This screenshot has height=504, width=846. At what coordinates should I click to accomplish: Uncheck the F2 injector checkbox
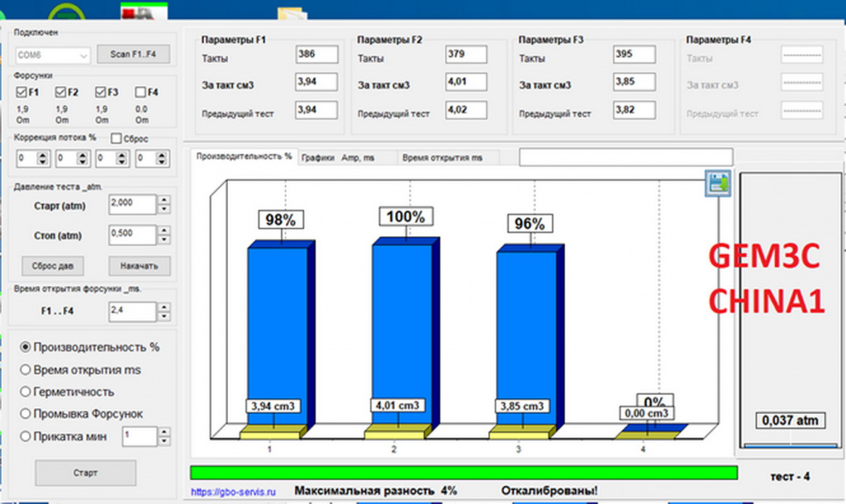(x=61, y=93)
